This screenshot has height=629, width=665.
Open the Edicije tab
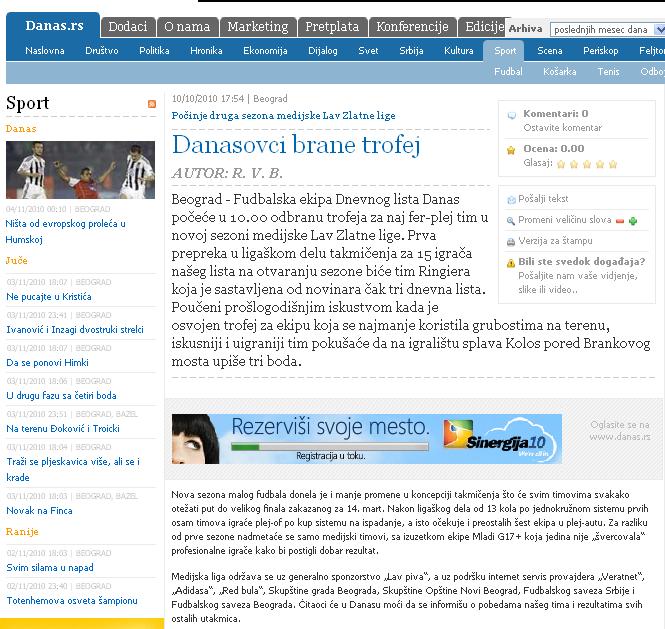484,27
